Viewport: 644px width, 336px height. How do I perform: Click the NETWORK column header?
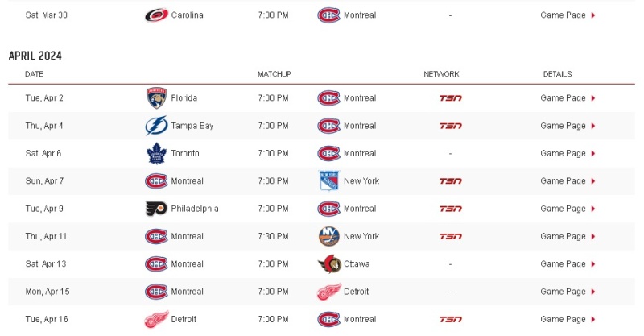(441, 74)
